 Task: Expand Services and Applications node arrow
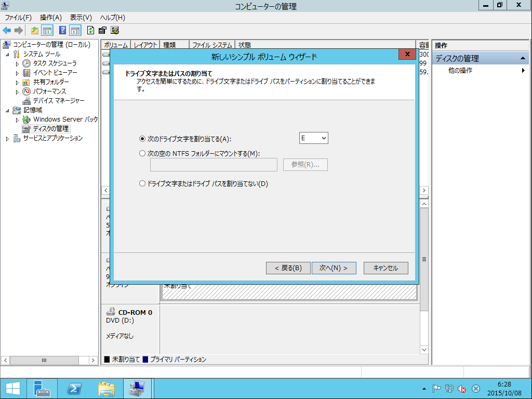point(7,138)
